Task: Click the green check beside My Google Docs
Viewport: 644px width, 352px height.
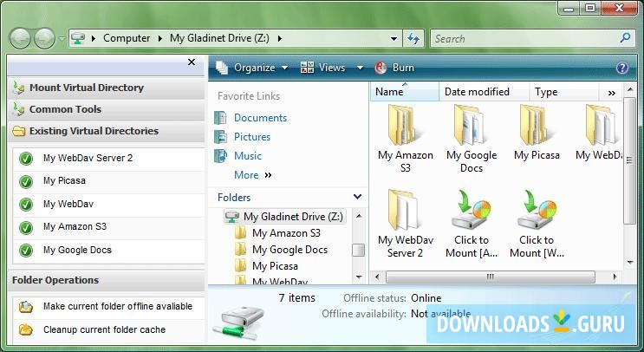Action: click(26, 251)
